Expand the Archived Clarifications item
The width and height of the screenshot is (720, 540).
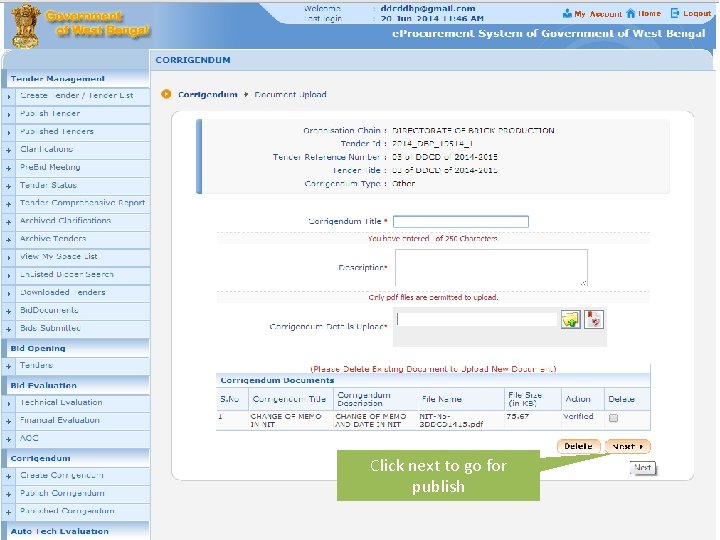(9, 222)
